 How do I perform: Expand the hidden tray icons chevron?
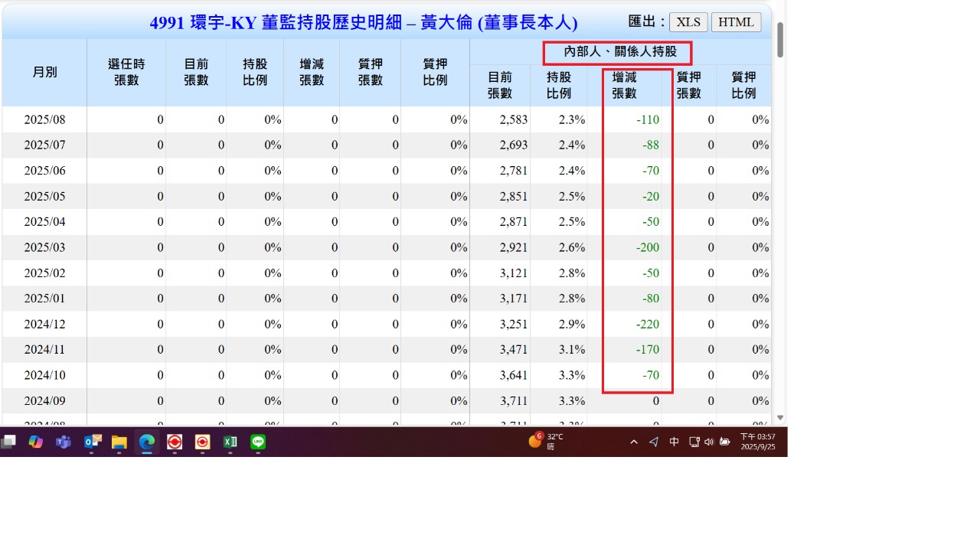pyautogui.click(x=634, y=442)
